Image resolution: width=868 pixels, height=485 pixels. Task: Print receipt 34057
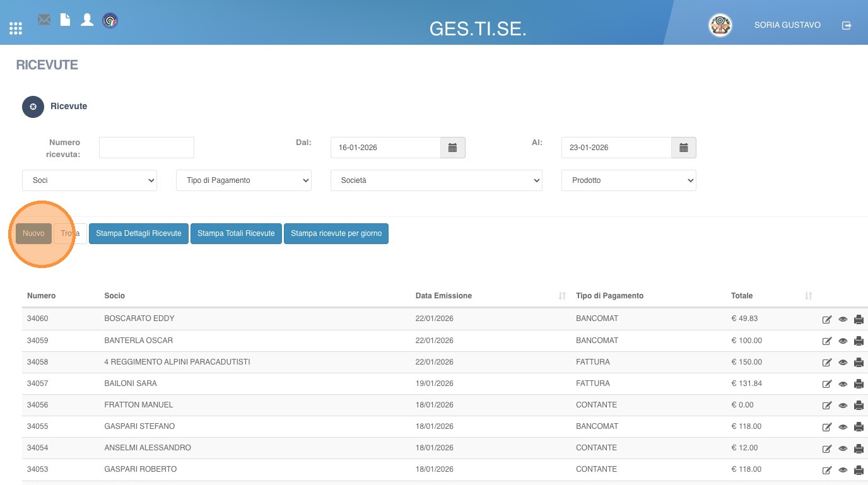[859, 384]
